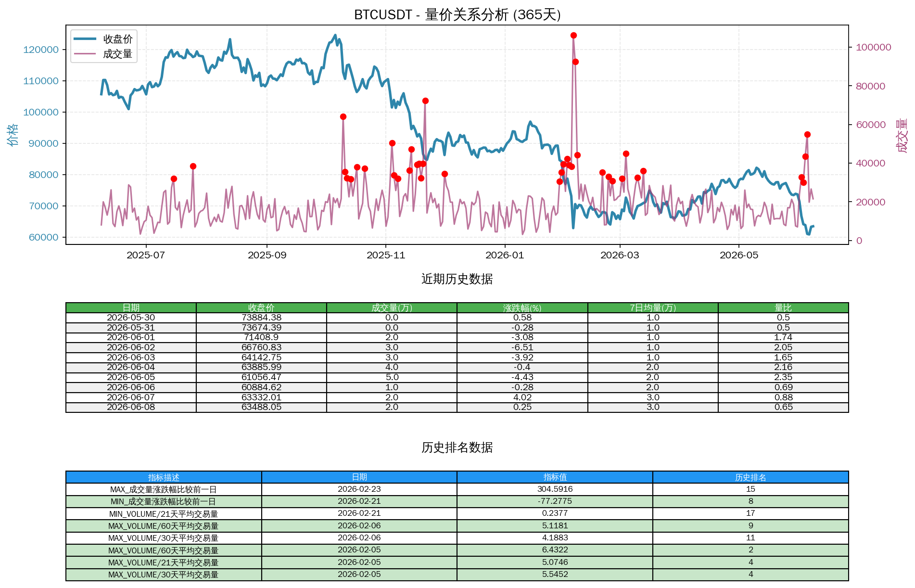Click the 120000 price axis tick
Image resolution: width=915 pixels, height=588 pixels.
point(41,50)
